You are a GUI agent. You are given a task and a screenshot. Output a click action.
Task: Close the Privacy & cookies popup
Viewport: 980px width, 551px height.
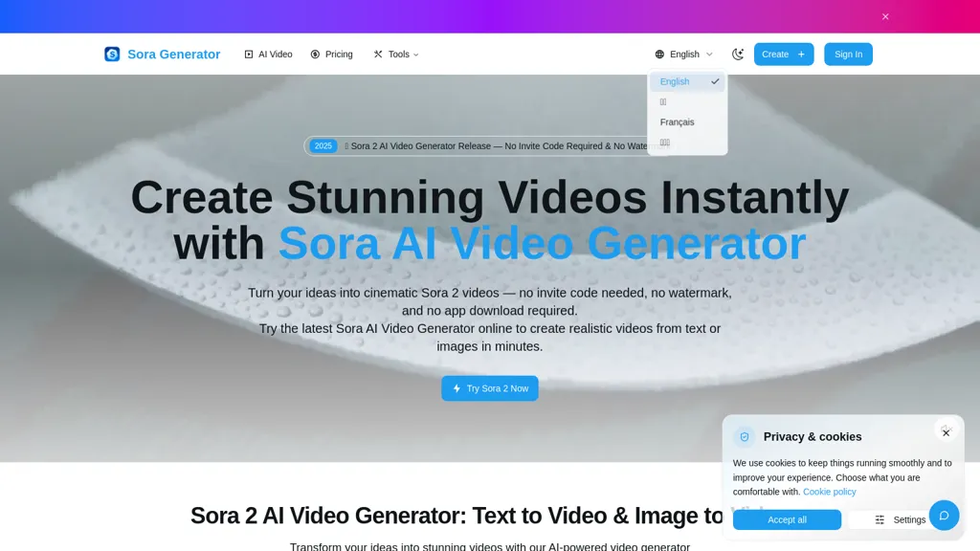tap(946, 433)
